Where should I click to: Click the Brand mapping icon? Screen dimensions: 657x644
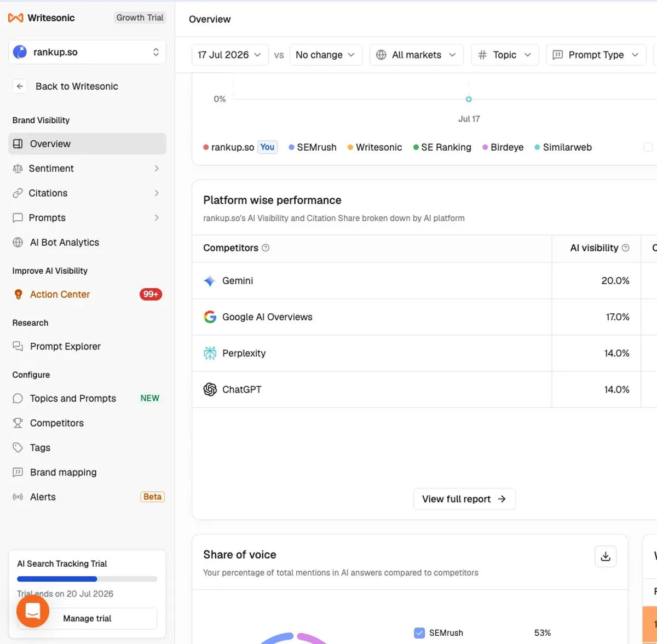pos(18,473)
